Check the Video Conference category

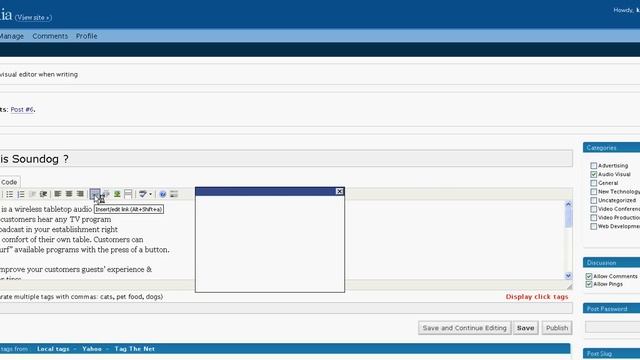[593, 209]
